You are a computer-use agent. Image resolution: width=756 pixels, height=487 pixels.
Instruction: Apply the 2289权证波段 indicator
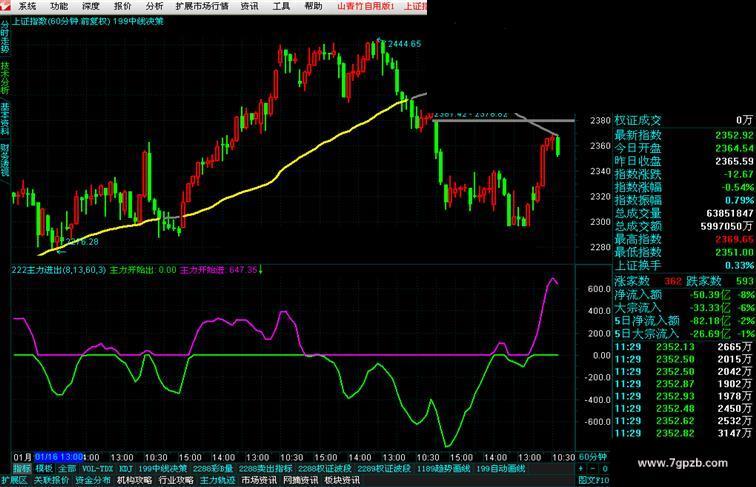pyautogui.click(x=384, y=469)
